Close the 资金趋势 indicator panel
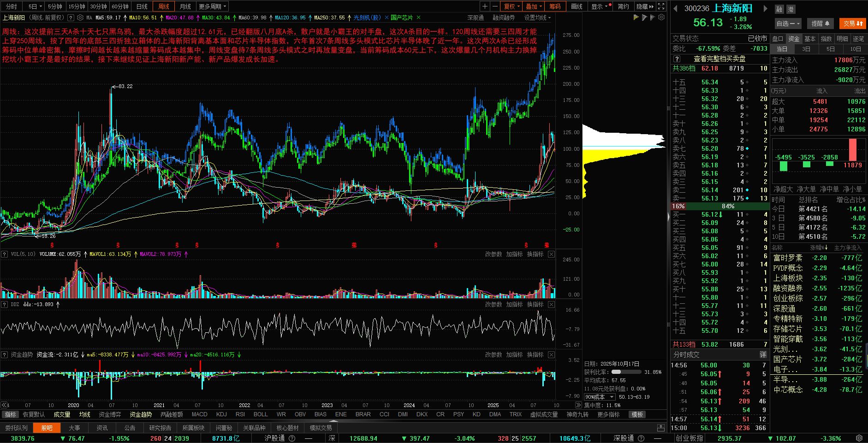Screen dimensions: 868x443 (x=551, y=354)
